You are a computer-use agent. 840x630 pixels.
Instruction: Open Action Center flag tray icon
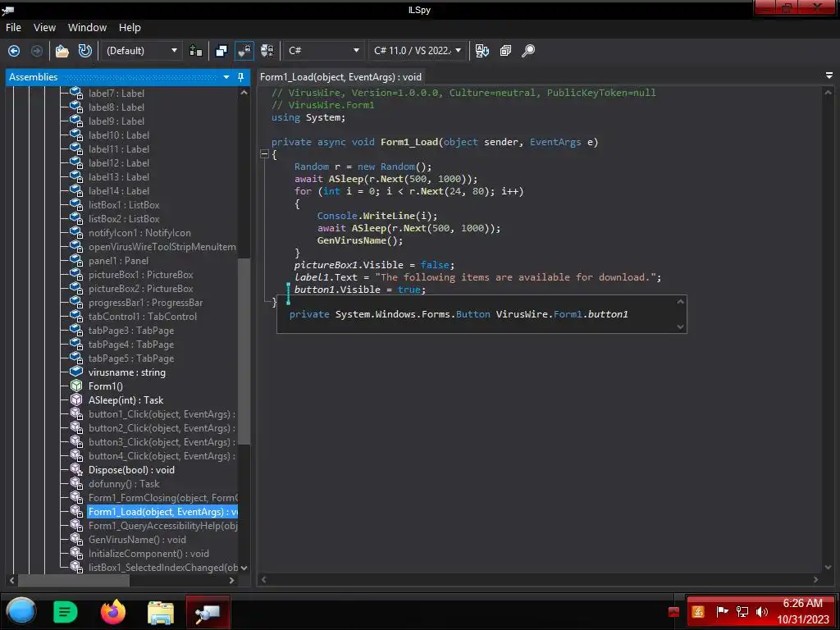722,612
